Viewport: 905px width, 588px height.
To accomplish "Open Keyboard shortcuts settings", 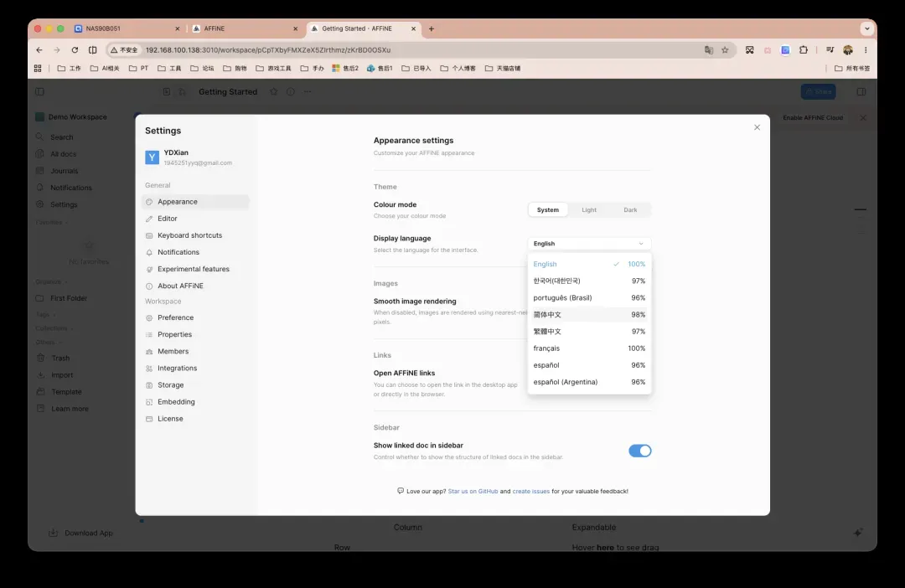I will click(x=195, y=235).
